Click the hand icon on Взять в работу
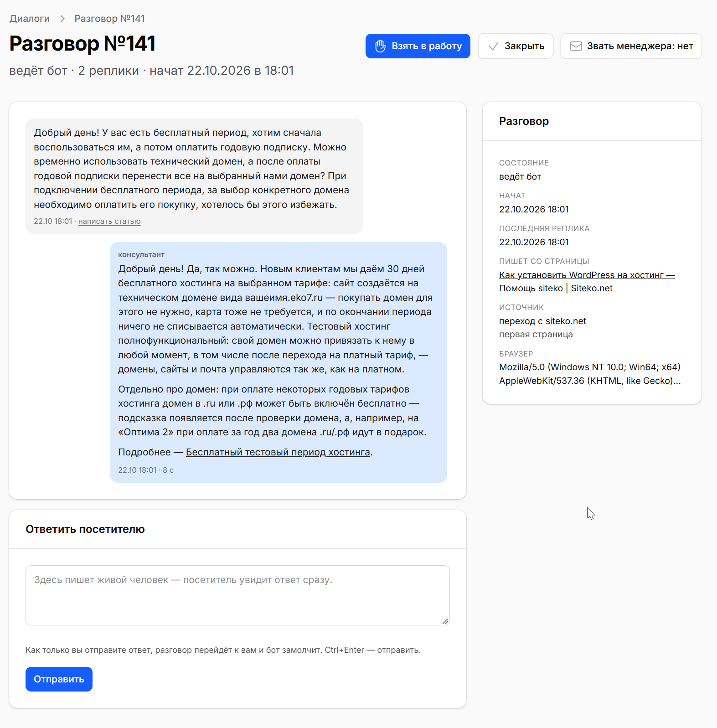This screenshot has height=728, width=717. (381, 46)
